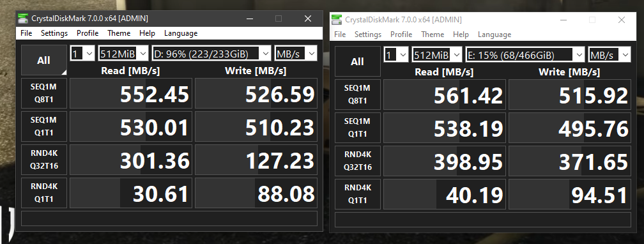Open test count dropdown in left window
Screen dimensions: 644x244
[82, 54]
